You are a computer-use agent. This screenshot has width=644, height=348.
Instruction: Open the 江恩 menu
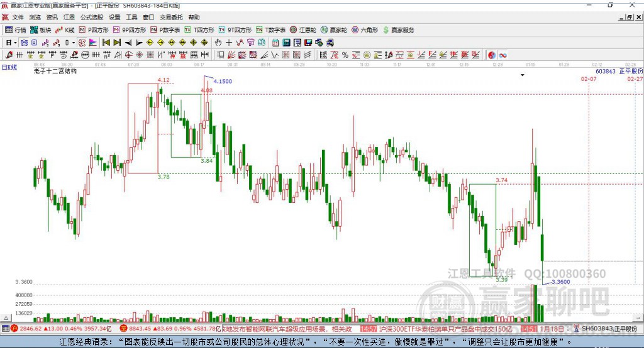coord(69,17)
